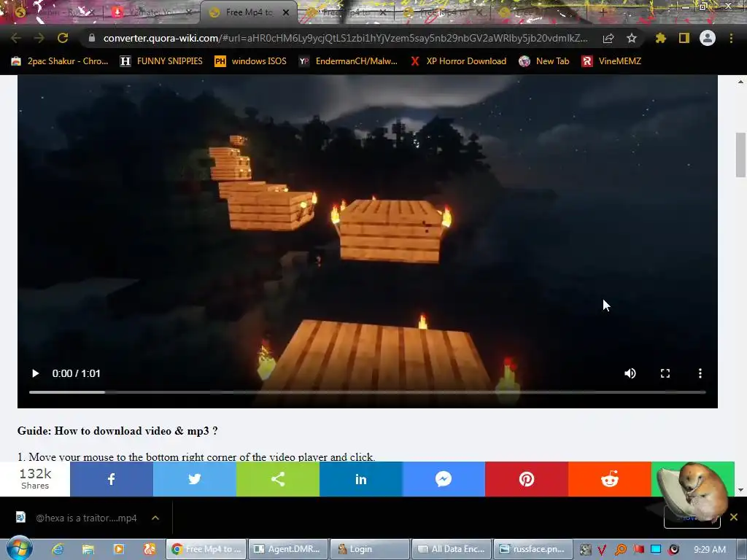Open Chrome profile avatar
This screenshot has height=560, width=747.
(x=708, y=38)
